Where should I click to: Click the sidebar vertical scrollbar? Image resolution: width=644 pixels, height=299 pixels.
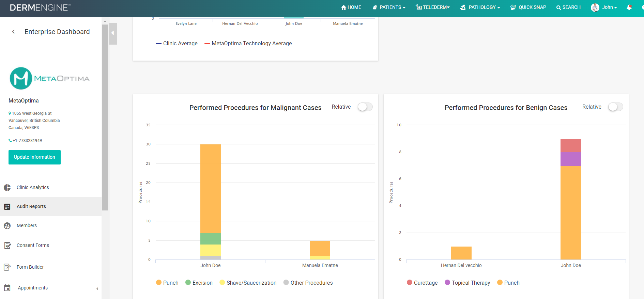(x=105, y=117)
